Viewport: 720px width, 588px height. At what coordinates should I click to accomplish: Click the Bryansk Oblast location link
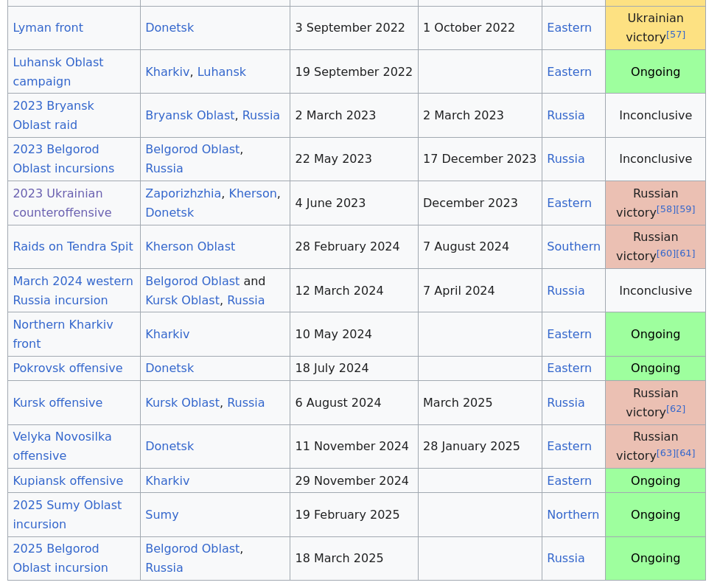(189, 116)
